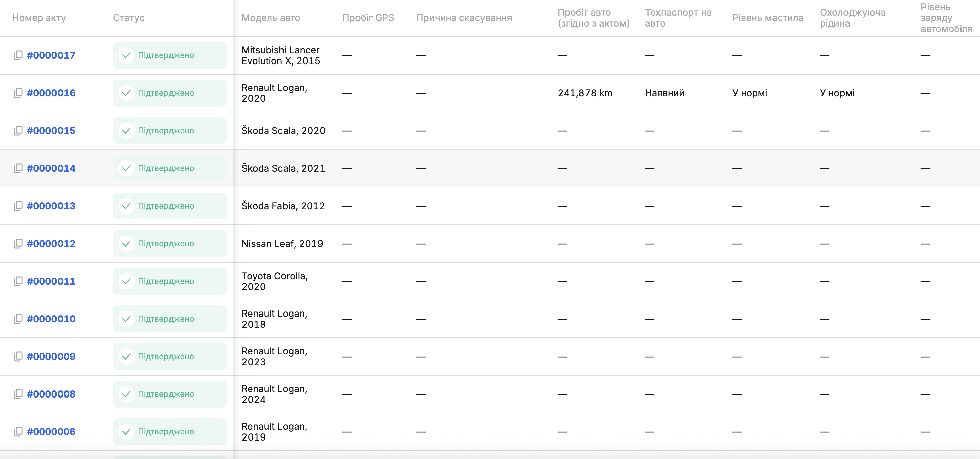The image size is (980, 459).
Task: Copy act number #0000008
Action: click(18, 394)
